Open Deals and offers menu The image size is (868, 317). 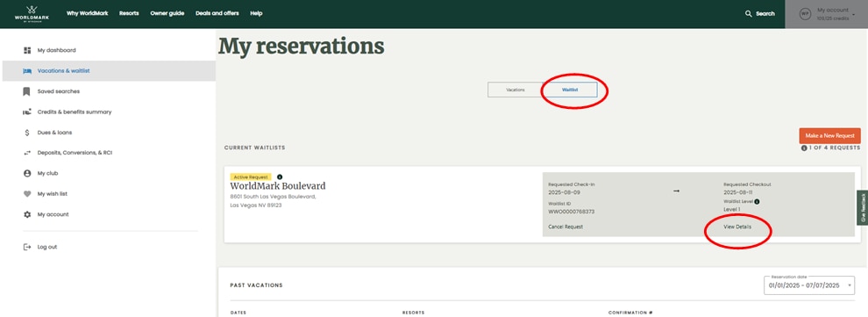[217, 13]
